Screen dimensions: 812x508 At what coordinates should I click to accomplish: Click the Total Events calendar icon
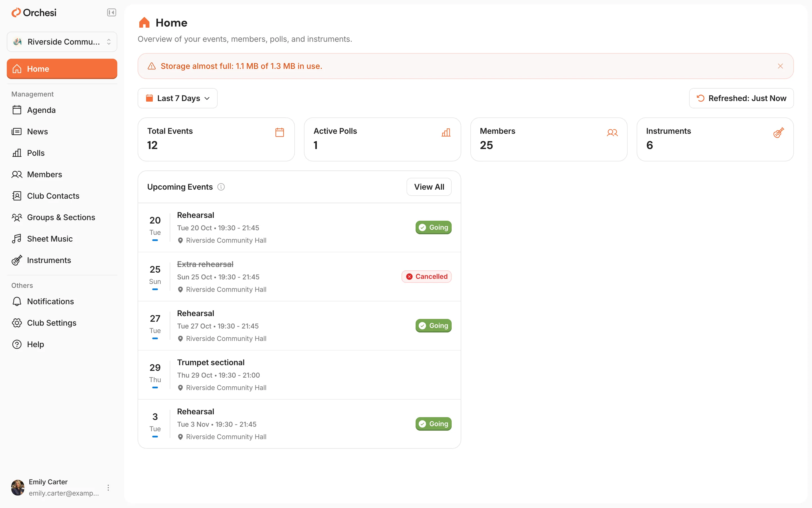pyautogui.click(x=279, y=132)
